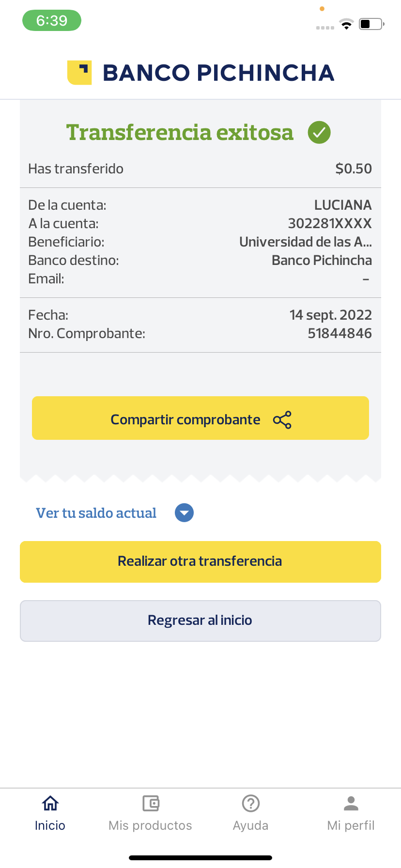Screen dimensions: 401x868
Task: Open the Ayuda tab label
Action: click(251, 825)
